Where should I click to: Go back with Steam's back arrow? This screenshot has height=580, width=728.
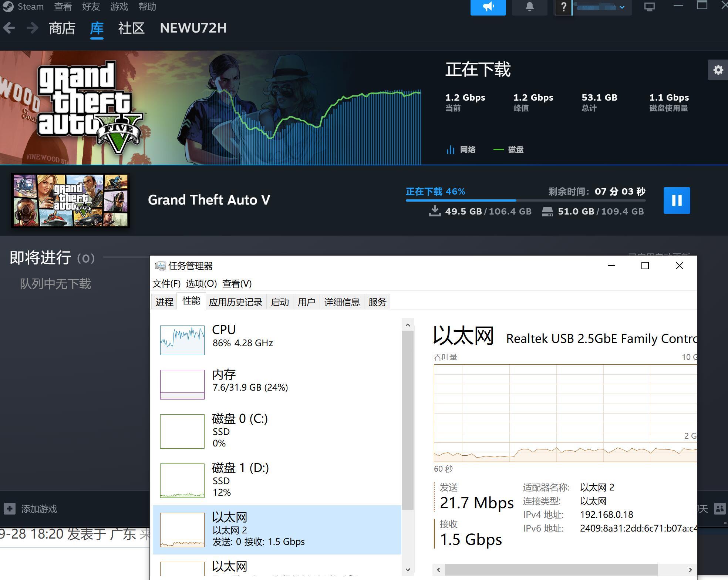9,28
